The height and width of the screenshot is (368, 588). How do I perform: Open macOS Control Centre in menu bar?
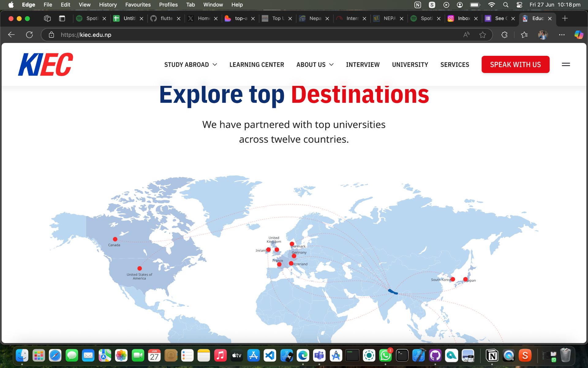click(519, 5)
